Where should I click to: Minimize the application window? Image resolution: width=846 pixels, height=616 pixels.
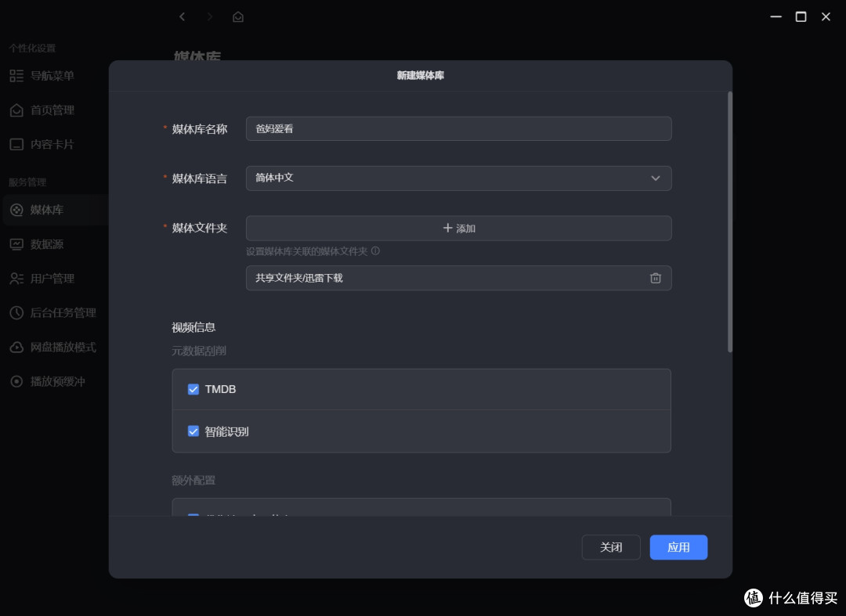775,16
